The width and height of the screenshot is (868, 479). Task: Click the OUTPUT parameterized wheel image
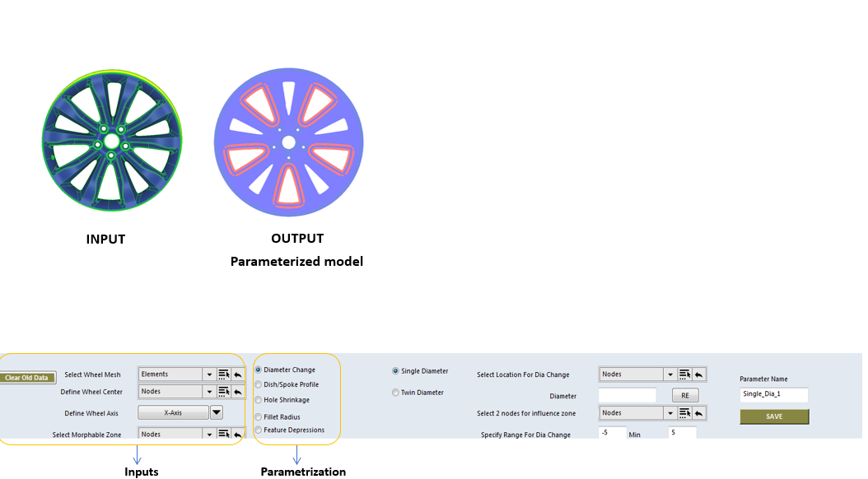coord(288,142)
